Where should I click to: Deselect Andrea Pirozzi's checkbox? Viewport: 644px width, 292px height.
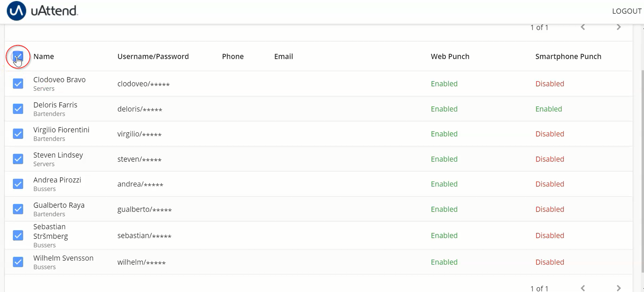click(x=18, y=184)
